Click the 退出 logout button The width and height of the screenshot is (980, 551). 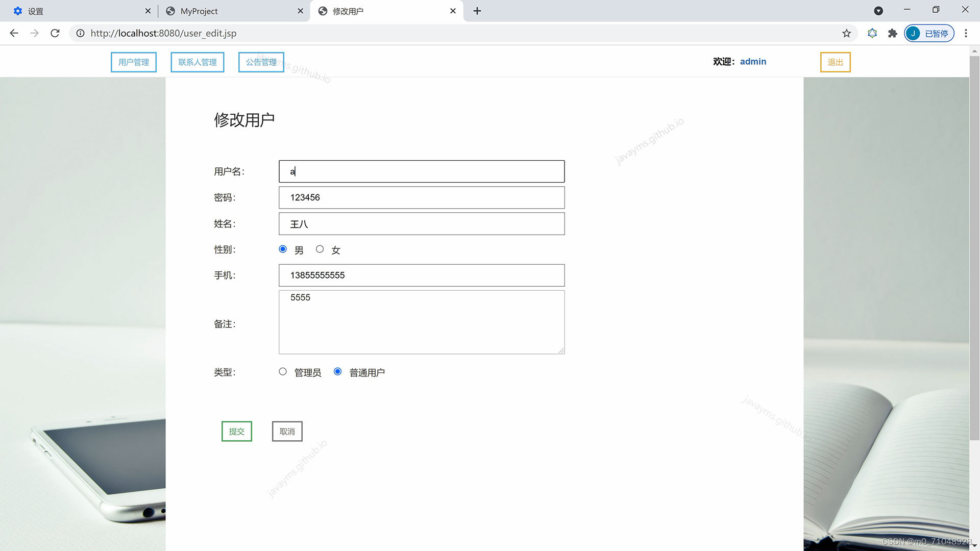pyautogui.click(x=835, y=62)
